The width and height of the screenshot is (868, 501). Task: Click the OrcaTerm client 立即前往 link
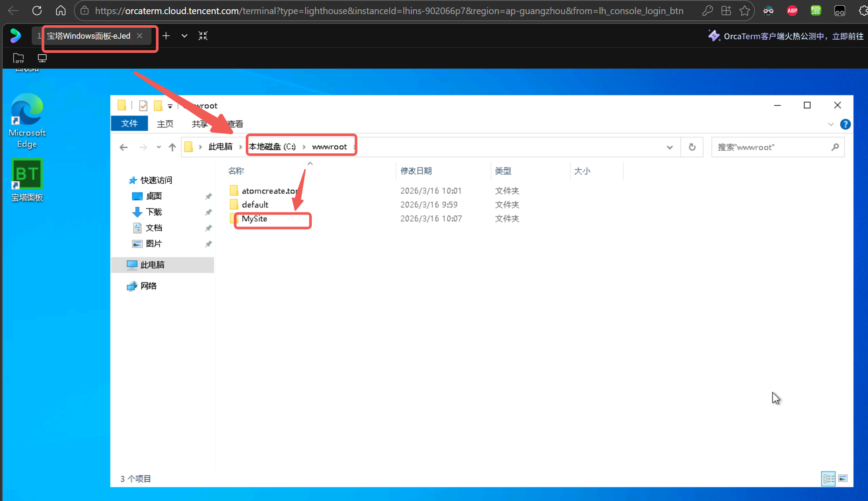(848, 36)
